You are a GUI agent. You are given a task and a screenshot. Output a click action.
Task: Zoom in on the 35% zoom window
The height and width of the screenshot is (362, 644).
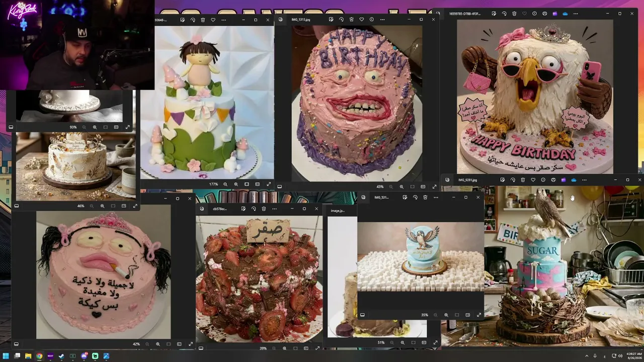tap(446, 315)
